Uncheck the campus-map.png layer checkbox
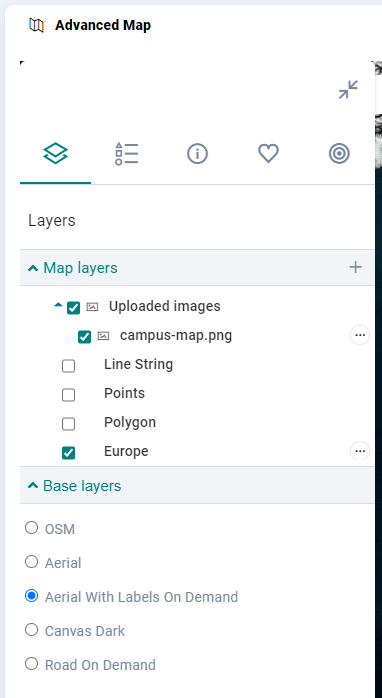The width and height of the screenshot is (382, 698). tap(84, 337)
